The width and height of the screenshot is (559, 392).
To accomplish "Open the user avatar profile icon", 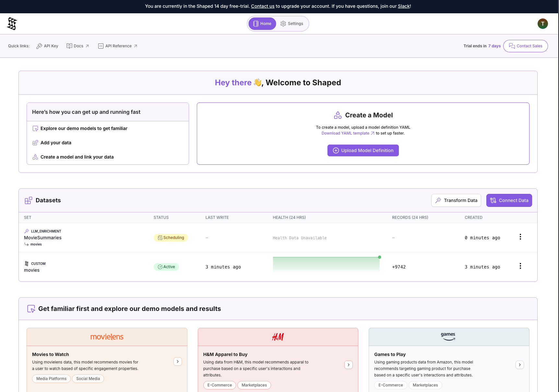I will coord(542,24).
